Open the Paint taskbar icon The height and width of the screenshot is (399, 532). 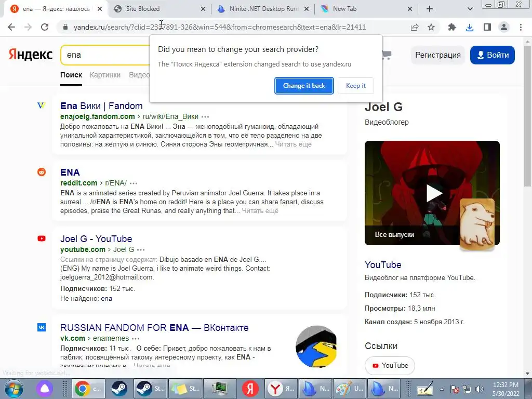coord(350,389)
